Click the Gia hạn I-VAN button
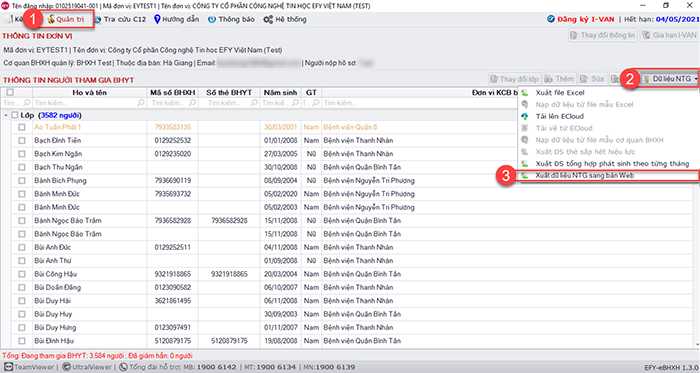This screenshot has height=373, width=700. click(669, 35)
